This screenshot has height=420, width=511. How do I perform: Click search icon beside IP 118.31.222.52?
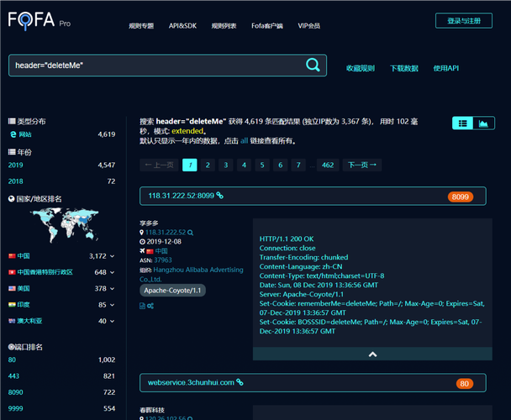191,233
